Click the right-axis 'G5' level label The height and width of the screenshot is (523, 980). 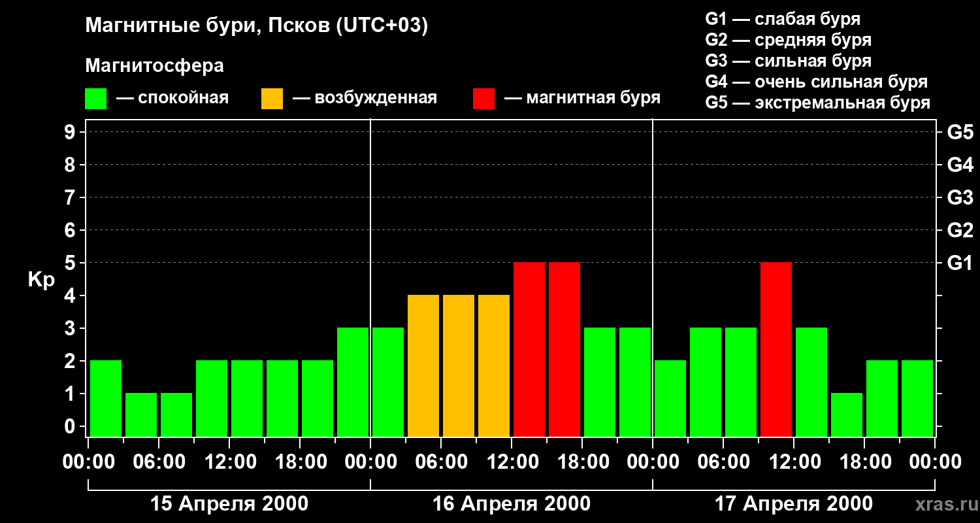[x=960, y=132]
